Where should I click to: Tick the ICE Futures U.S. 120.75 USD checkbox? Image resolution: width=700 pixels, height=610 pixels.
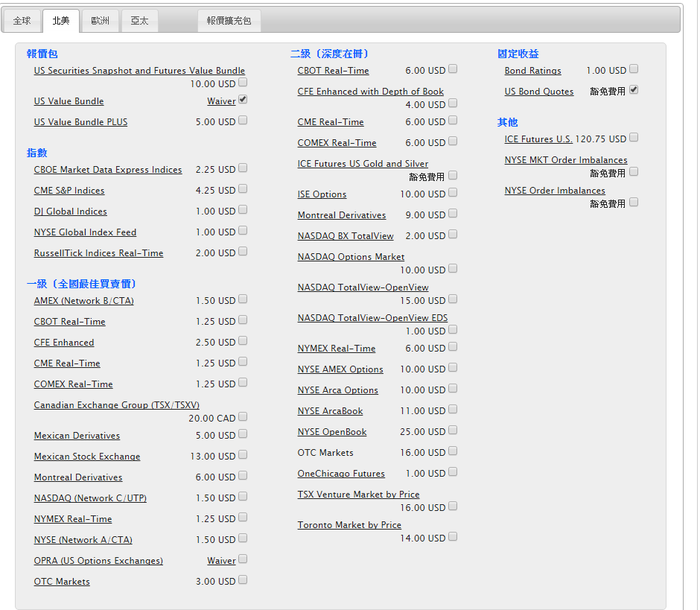pyautogui.click(x=634, y=138)
